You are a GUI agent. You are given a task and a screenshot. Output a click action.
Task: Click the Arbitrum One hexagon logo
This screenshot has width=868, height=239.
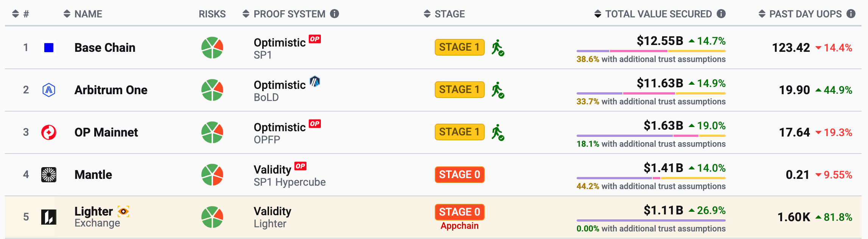(49, 90)
